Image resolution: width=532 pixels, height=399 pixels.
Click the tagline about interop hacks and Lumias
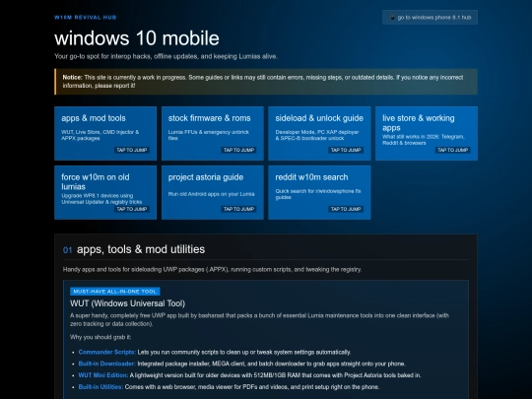click(x=166, y=56)
